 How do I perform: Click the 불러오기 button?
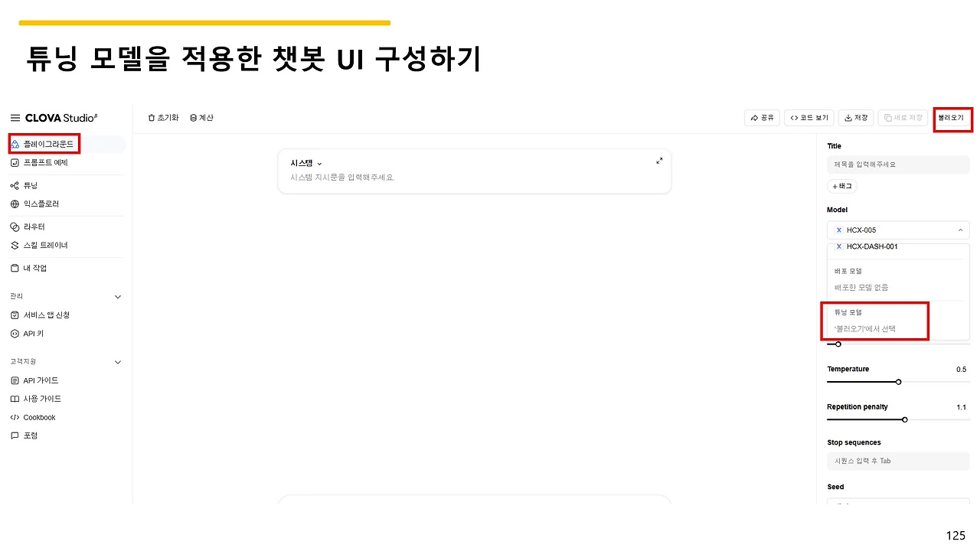(952, 117)
